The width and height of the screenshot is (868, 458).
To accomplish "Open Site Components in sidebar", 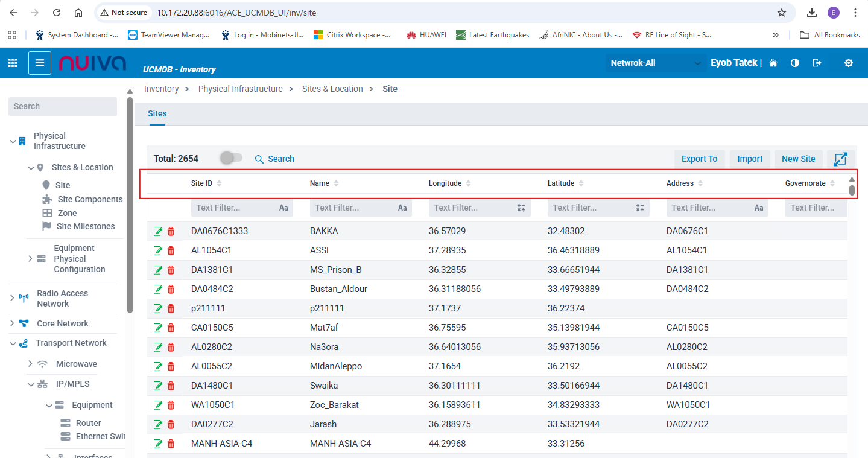I will 90,199.
